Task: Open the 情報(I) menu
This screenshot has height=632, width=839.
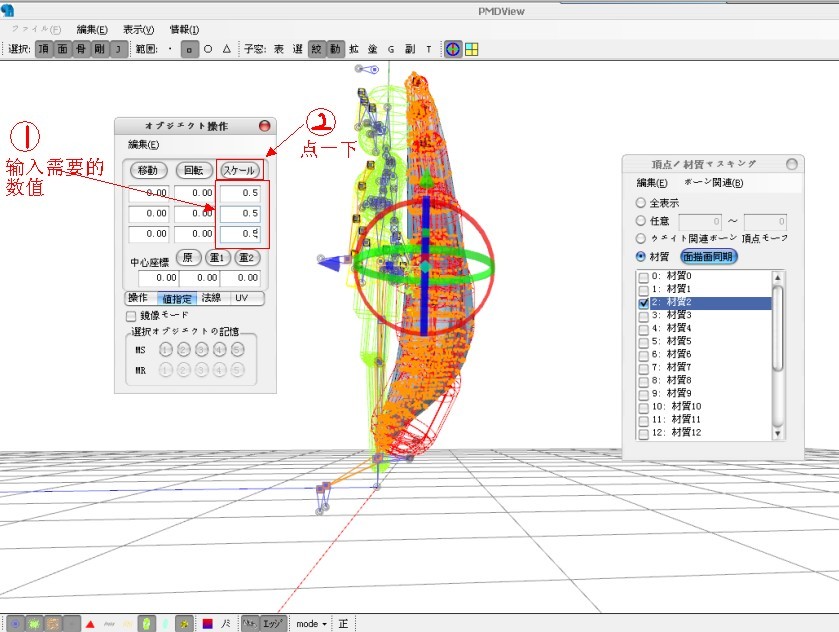Action: [184, 29]
